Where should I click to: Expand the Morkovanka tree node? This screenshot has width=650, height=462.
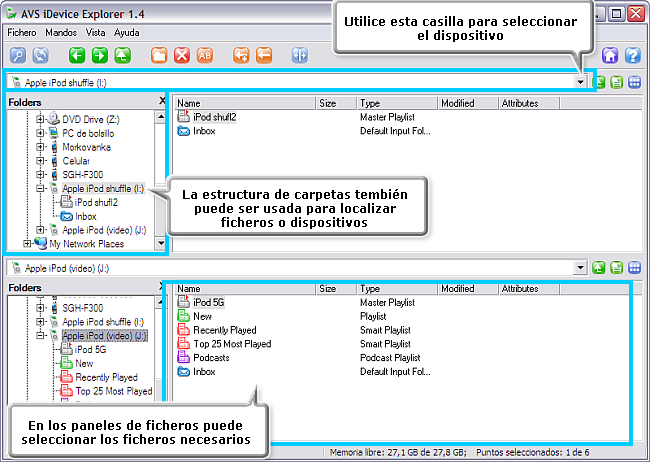(x=40, y=147)
